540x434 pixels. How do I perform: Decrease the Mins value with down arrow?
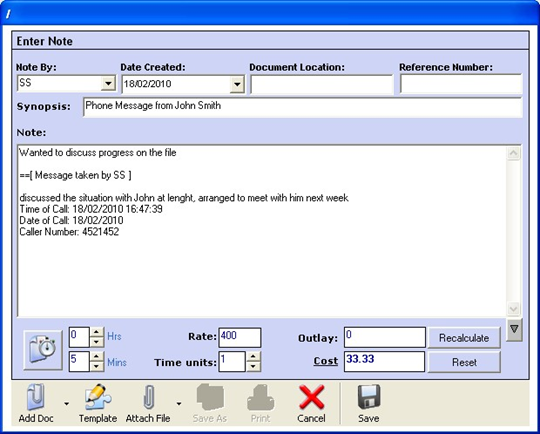click(97, 366)
